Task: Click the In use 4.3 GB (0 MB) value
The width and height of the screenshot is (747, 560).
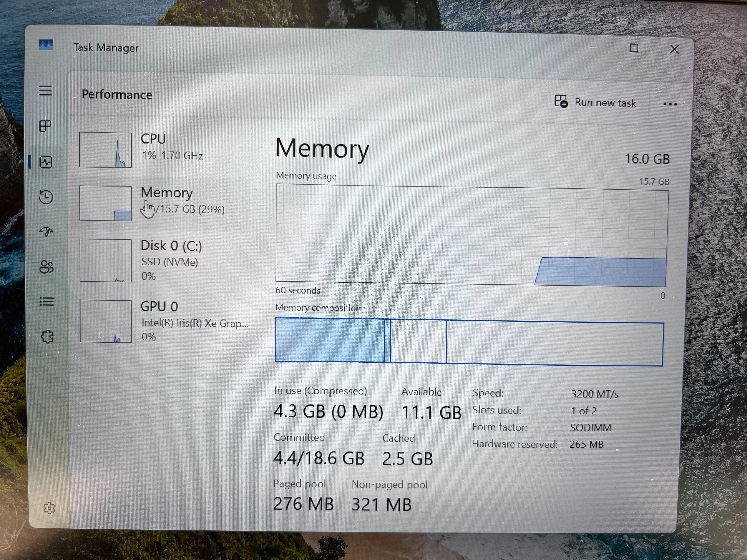Action: tap(328, 411)
